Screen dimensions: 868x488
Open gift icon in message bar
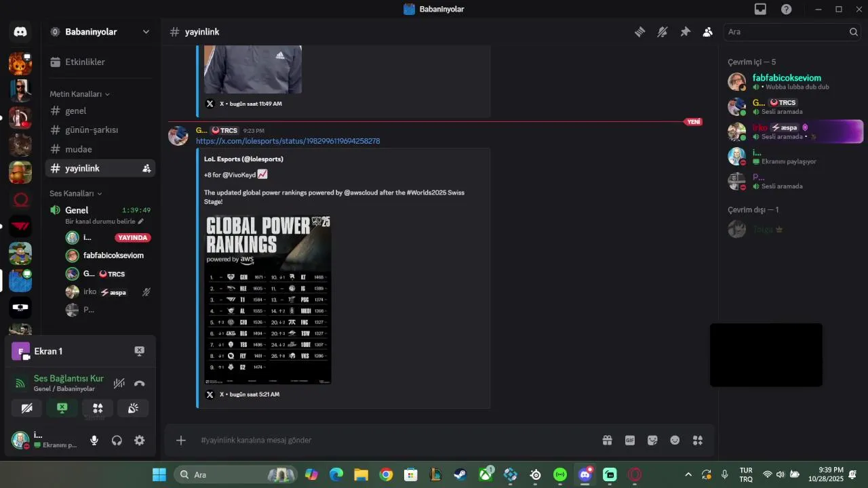pos(607,441)
